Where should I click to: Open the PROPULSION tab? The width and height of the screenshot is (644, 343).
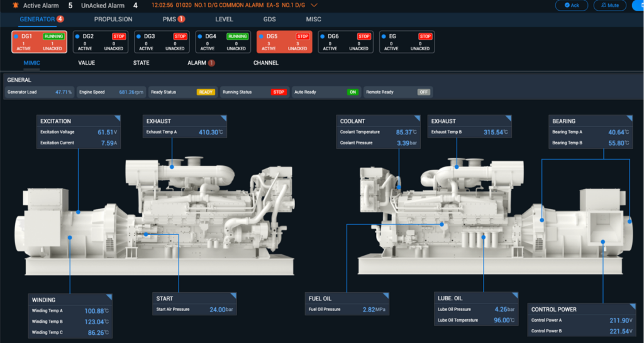[113, 19]
